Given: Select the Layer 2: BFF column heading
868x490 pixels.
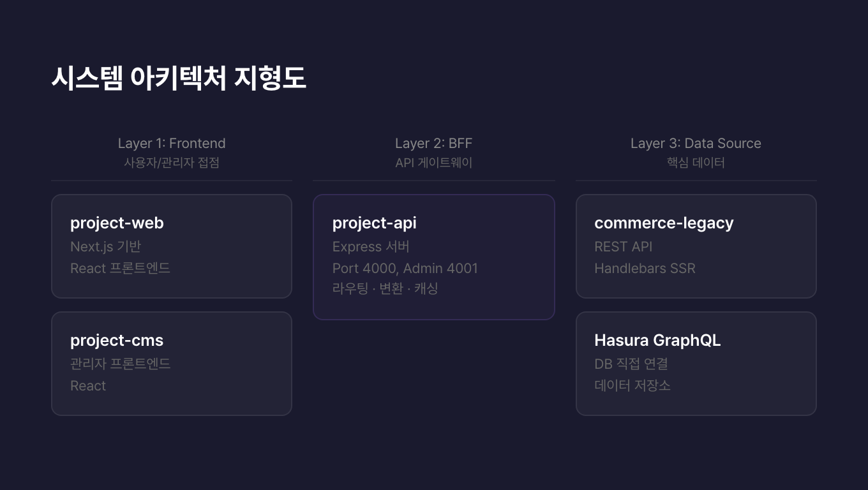Looking at the screenshot, I should coord(433,144).
